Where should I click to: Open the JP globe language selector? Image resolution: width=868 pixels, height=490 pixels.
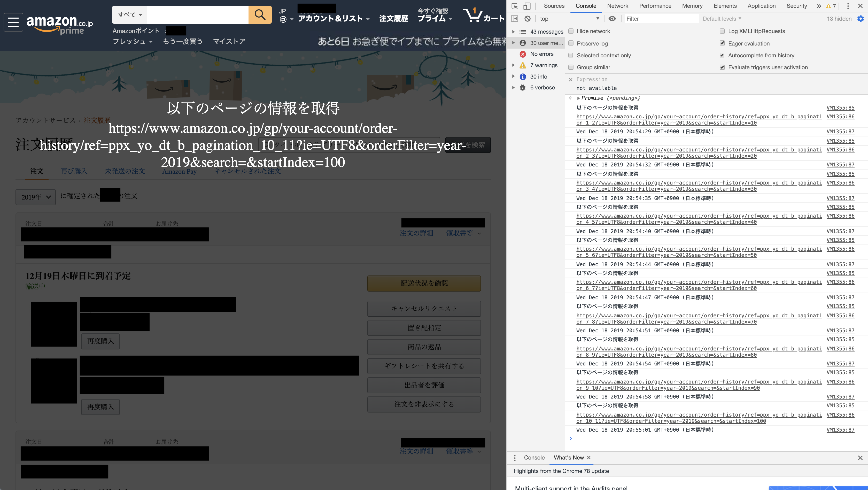click(286, 16)
